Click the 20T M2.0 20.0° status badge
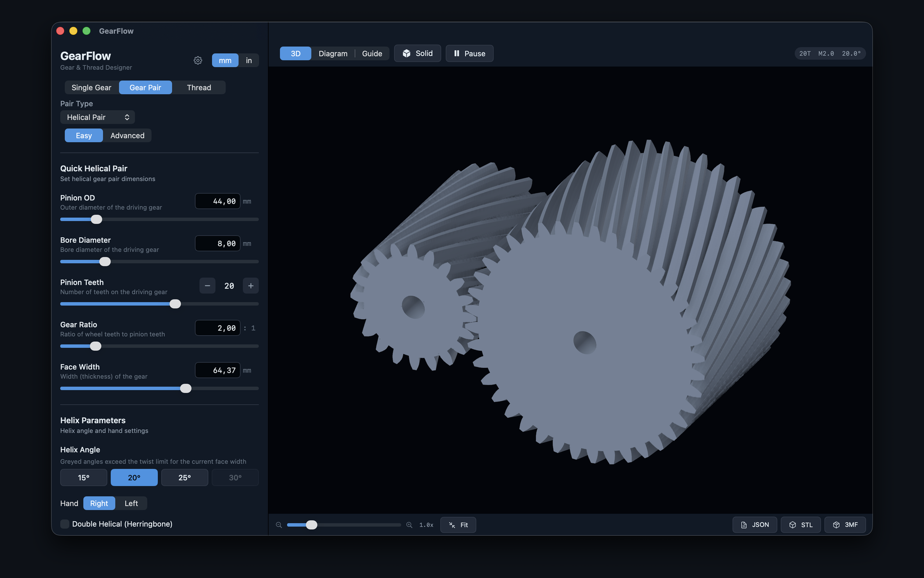The image size is (924, 578). (830, 53)
